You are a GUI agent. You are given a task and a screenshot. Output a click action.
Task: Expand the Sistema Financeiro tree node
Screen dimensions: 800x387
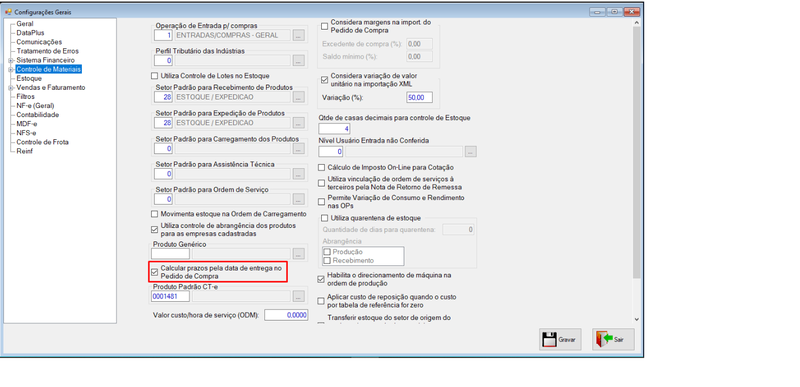click(x=9, y=60)
